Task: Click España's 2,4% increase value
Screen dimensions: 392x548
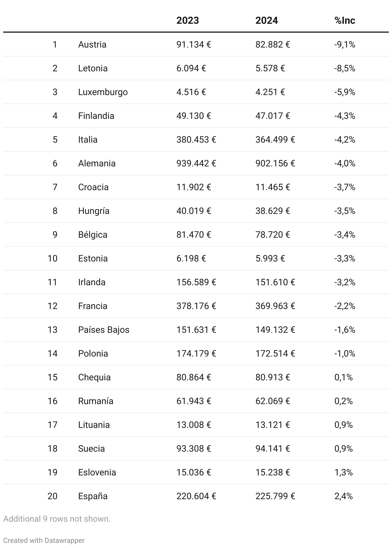Action: point(343,496)
